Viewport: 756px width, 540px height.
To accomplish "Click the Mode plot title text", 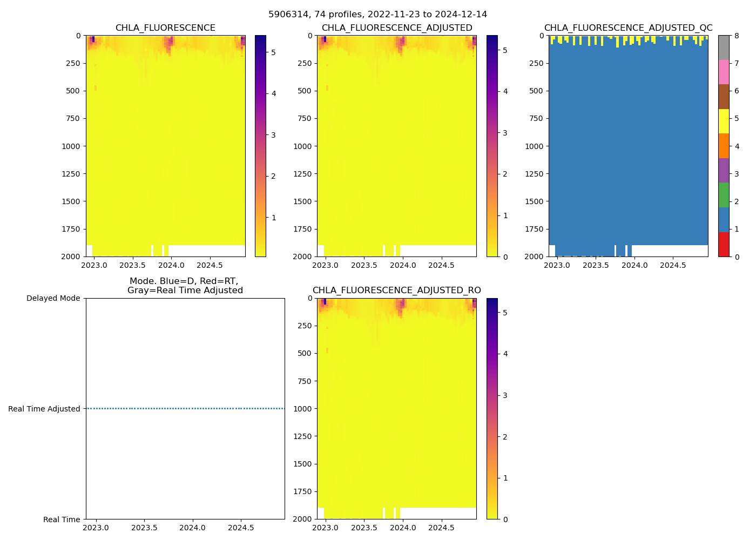I will [x=185, y=286].
